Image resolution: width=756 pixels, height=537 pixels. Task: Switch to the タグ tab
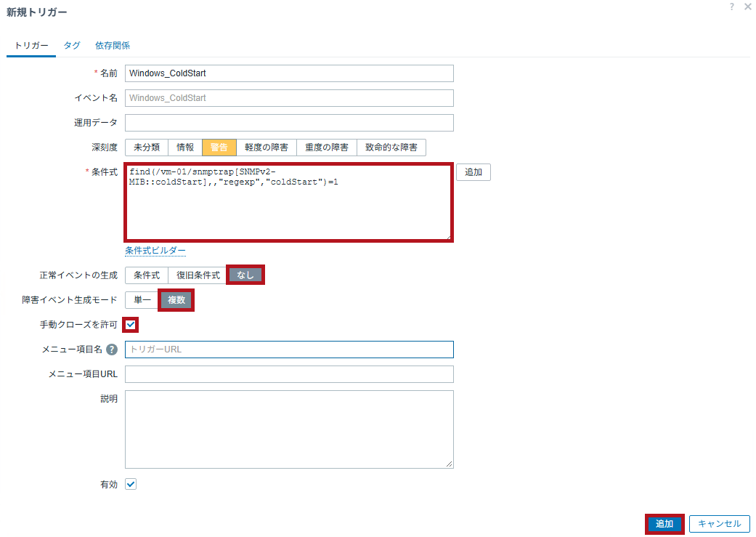pyautogui.click(x=72, y=46)
